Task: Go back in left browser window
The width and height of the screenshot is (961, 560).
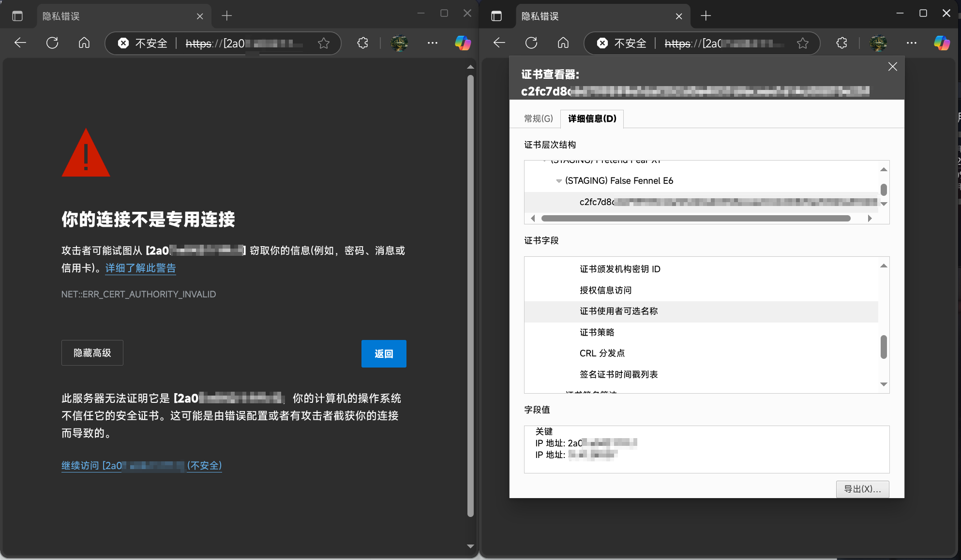Action: pos(20,43)
